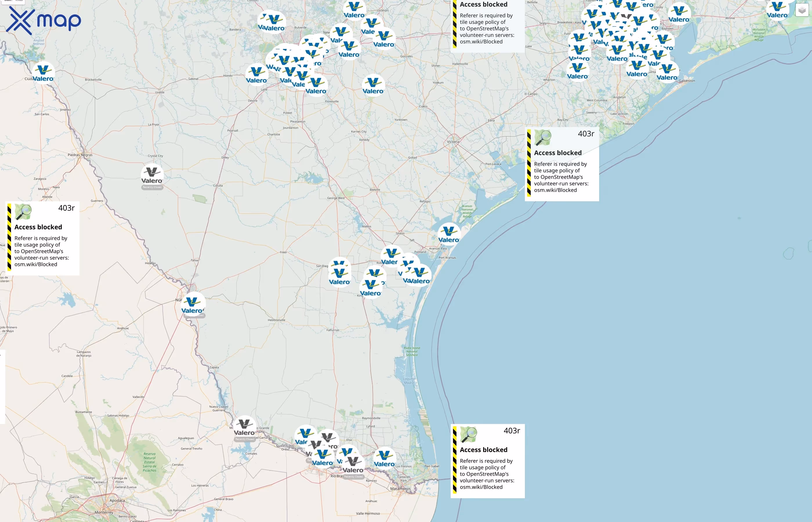
Task: Click the Recently Closed badge above Río Bravo
Action: [354, 476]
